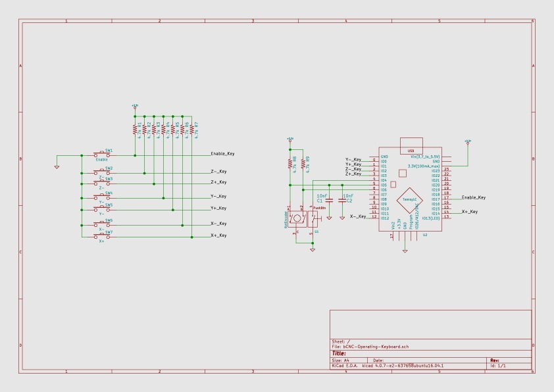
Task: Click the ground symbol left of SW1
Action: (57, 166)
